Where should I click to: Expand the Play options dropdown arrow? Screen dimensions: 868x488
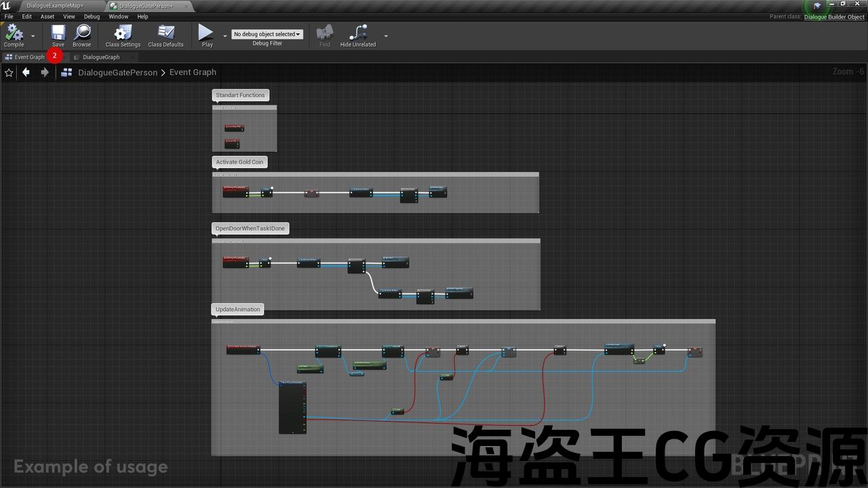[x=225, y=36]
